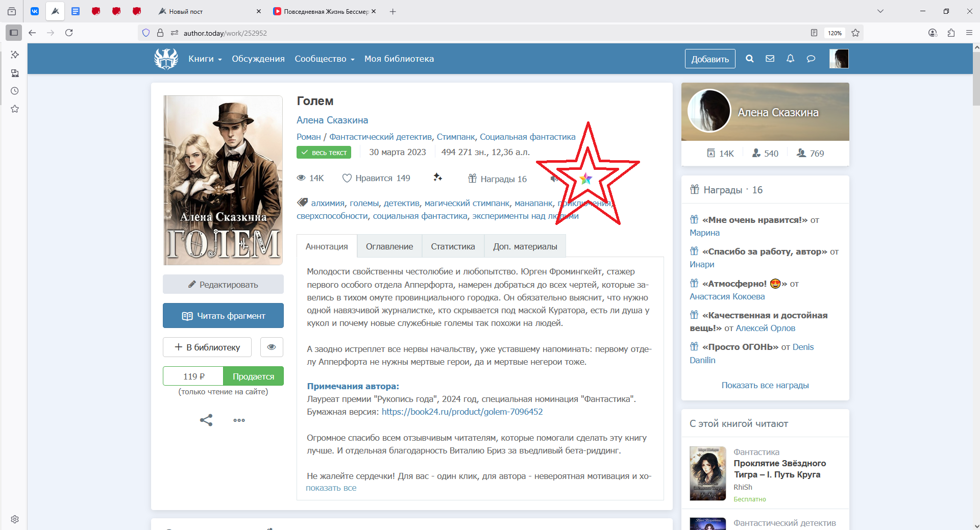The width and height of the screenshot is (980, 530).
Task: Click the Голем book cover image
Action: pyautogui.click(x=223, y=180)
